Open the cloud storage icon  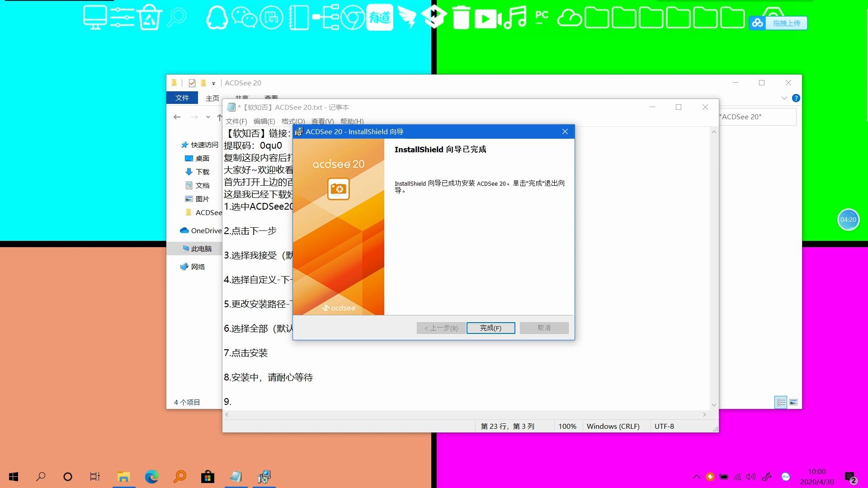pyautogui.click(x=569, y=17)
